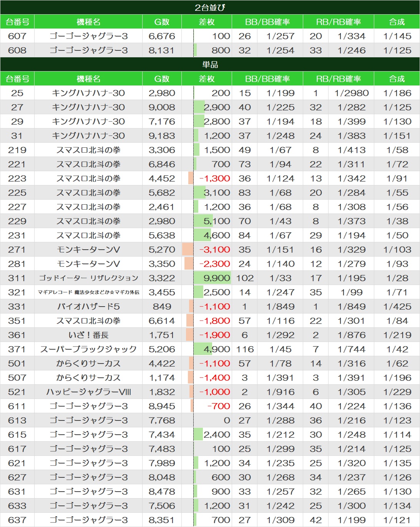Image resolution: width=420 pixels, height=527 pixels.
Task: Click the 9,900 difference value
Action: coord(217,278)
